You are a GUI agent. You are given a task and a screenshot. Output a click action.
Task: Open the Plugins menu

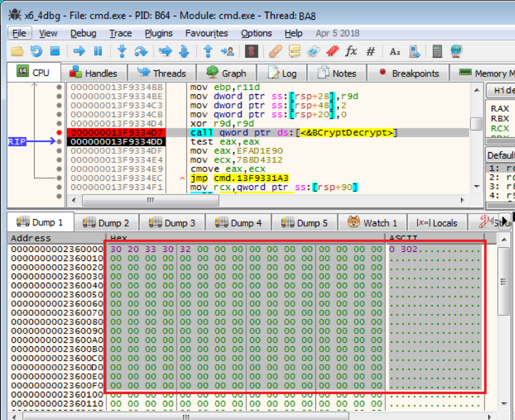(x=158, y=33)
